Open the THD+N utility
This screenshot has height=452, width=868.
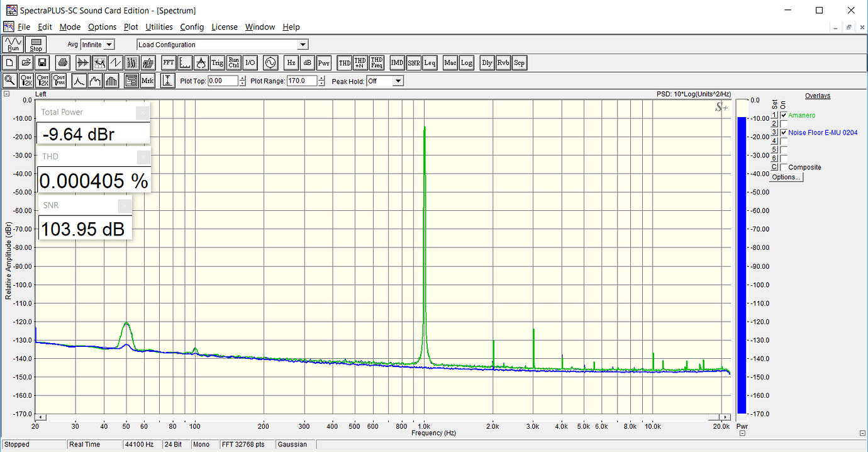360,63
